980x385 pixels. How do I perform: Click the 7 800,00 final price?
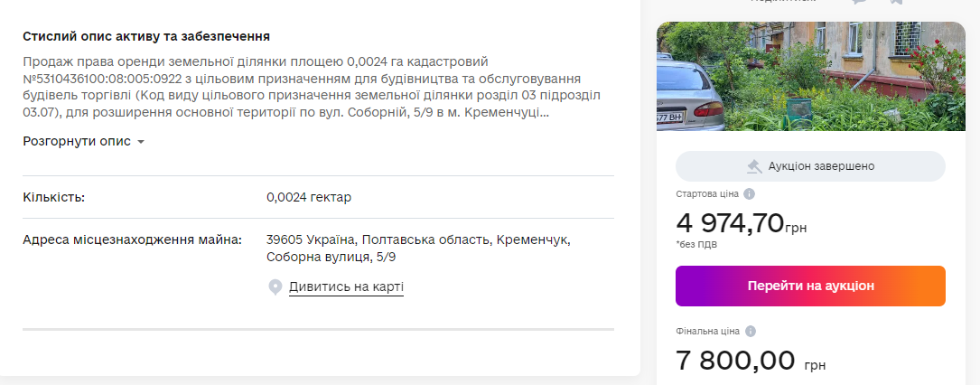coord(735,360)
